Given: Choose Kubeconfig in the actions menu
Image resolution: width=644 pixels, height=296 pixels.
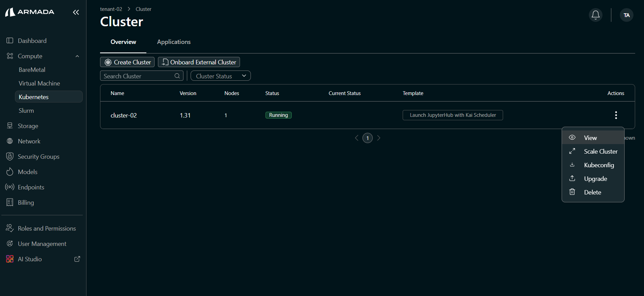Looking at the screenshot, I should pyautogui.click(x=599, y=165).
